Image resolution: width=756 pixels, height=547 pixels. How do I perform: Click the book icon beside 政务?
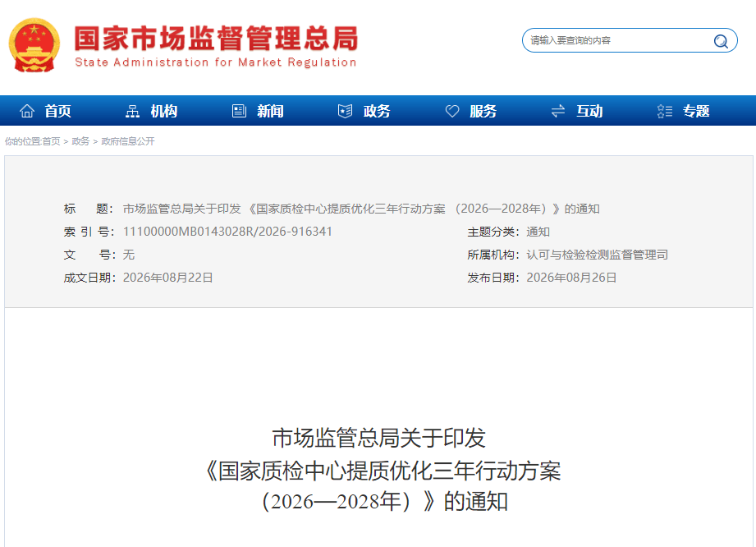[346, 111]
